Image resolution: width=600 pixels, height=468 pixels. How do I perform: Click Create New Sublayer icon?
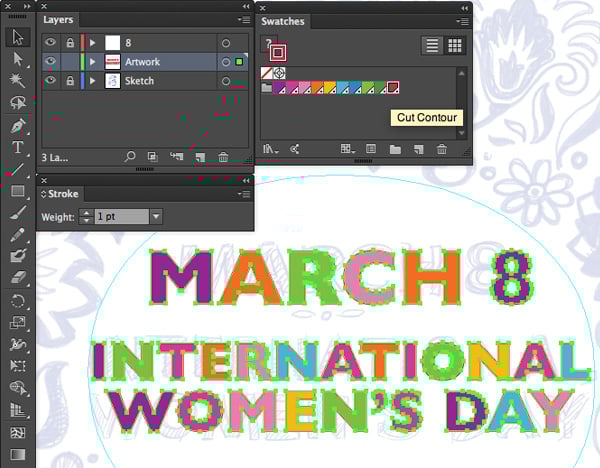[x=176, y=156]
